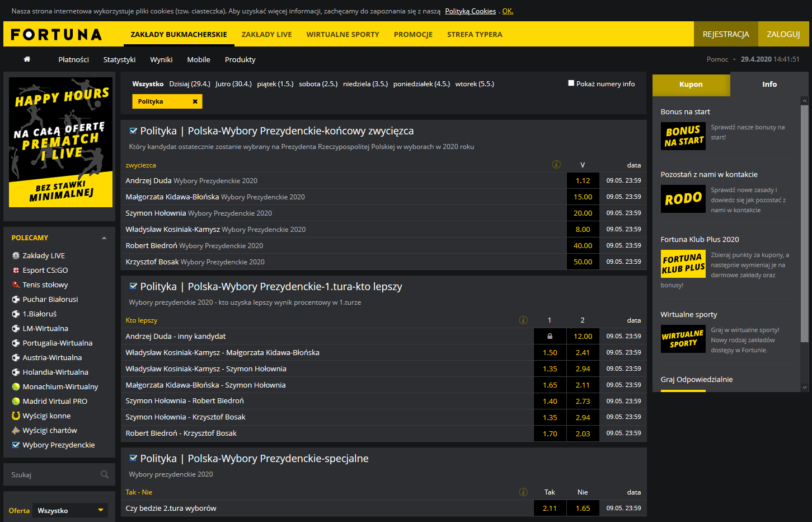812x522 pixels.
Task: Click the Esport CS:GO icon
Action: click(x=16, y=270)
